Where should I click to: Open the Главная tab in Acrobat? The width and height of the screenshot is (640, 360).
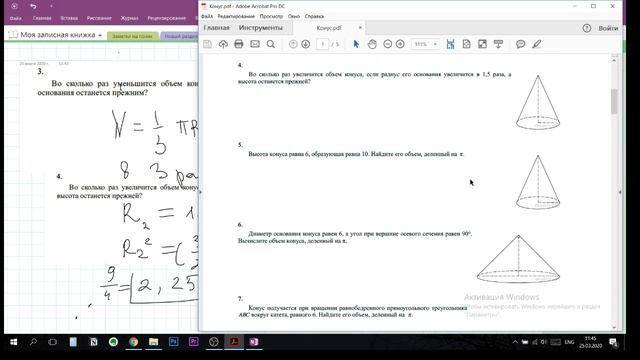(216, 28)
